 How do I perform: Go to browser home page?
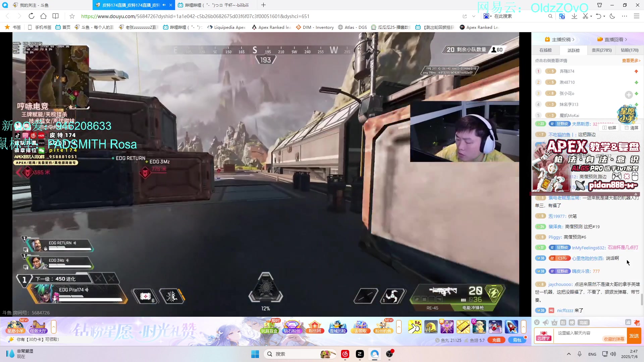point(43,16)
